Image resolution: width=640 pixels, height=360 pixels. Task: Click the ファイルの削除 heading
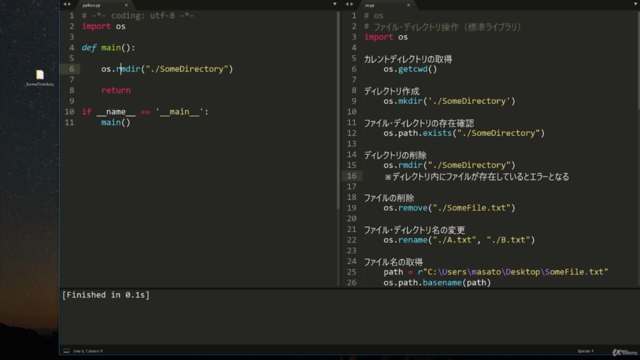(389, 198)
